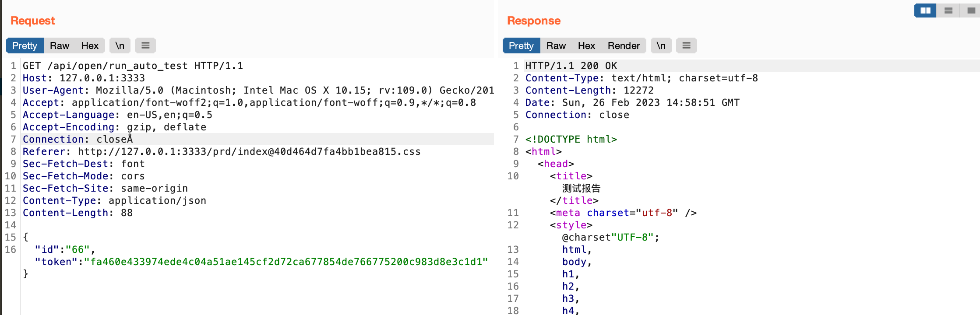Select top-bottom split layout icon
980x315 pixels.
948,10
